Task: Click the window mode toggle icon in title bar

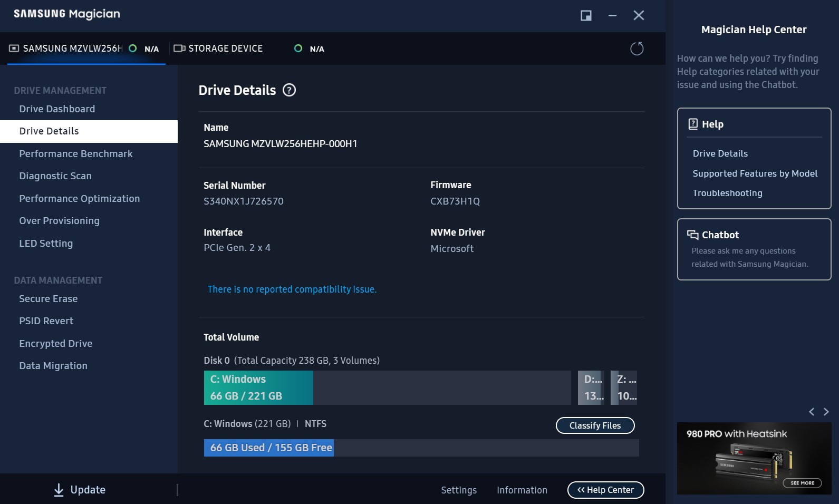Action: tap(586, 15)
